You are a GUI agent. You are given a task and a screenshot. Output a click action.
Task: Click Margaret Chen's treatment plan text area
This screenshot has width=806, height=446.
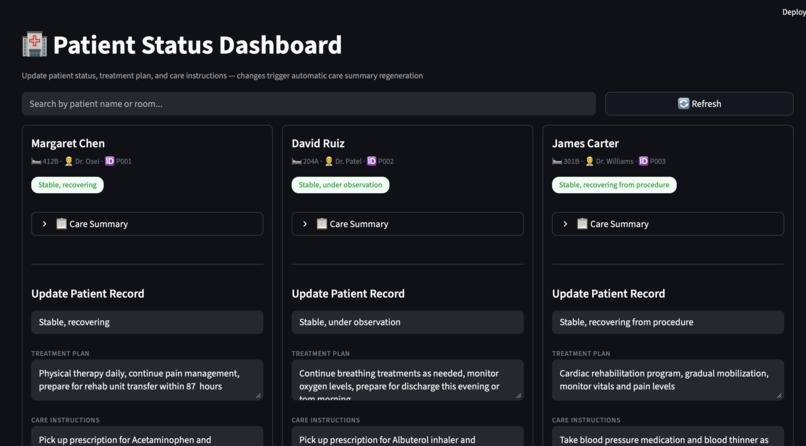point(147,380)
